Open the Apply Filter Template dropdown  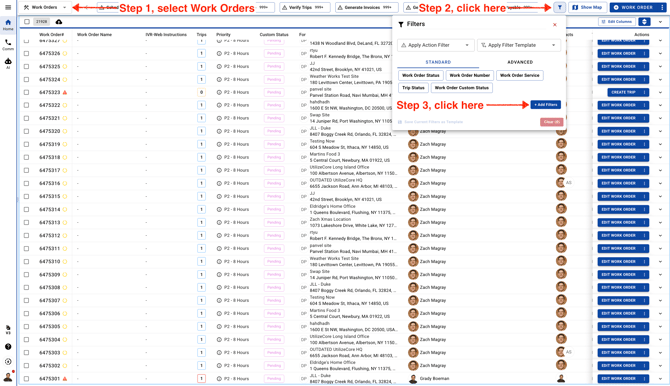point(519,45)
